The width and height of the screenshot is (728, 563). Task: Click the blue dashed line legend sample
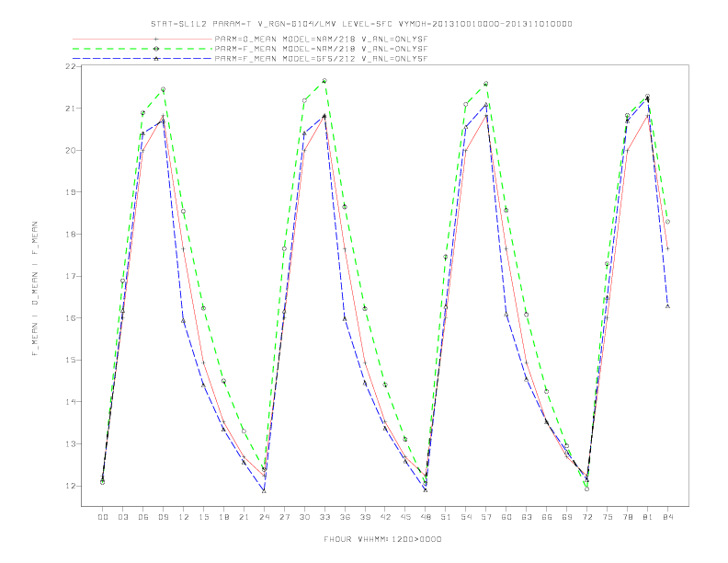[142, 59]
